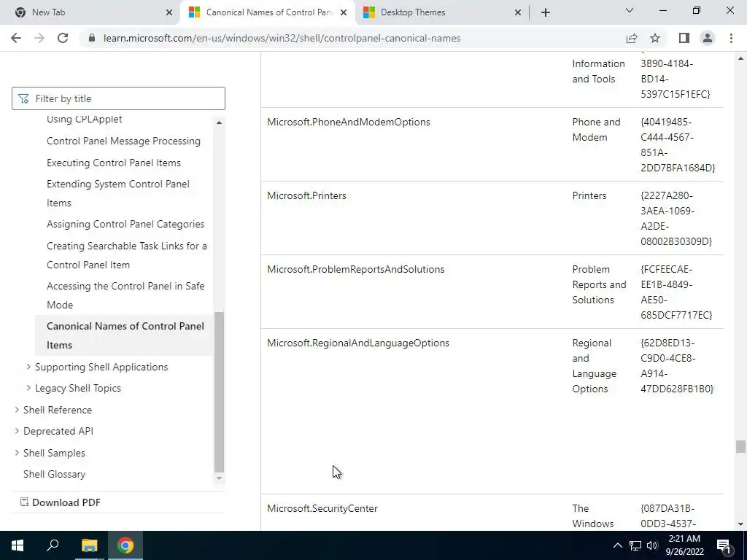Click the page scrollbar thumb
The height and width of the screenshot is (560, 747).
click(740, 447)
